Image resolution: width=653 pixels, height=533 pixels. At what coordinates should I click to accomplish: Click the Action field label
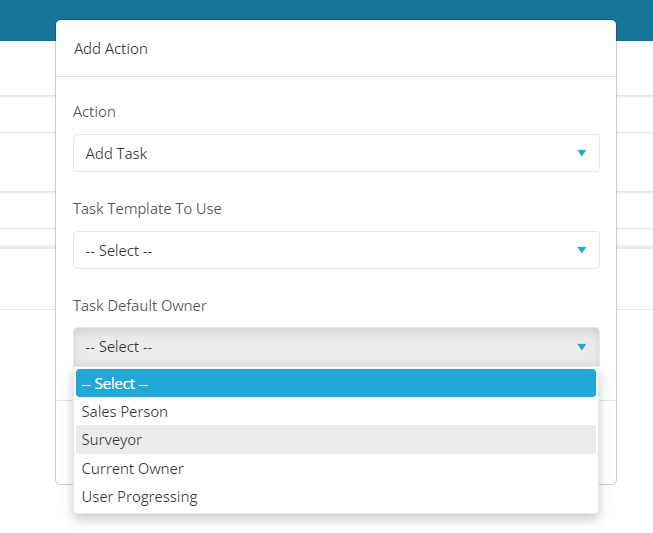[94, 112]
